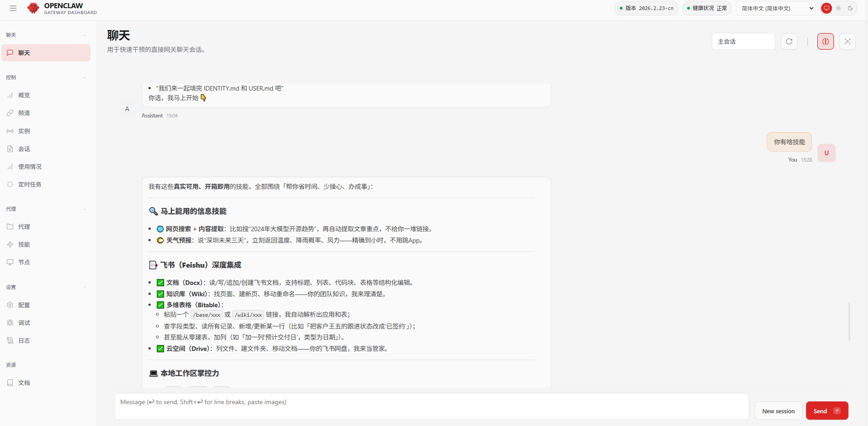Open the 使用情况 usage page

[x=10, y=167]
